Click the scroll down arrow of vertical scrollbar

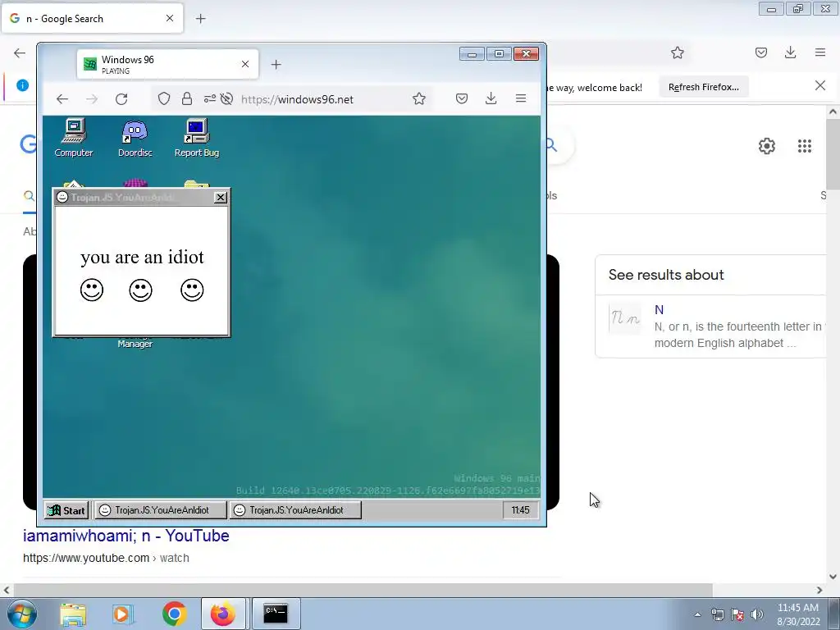tap(833, 577)
